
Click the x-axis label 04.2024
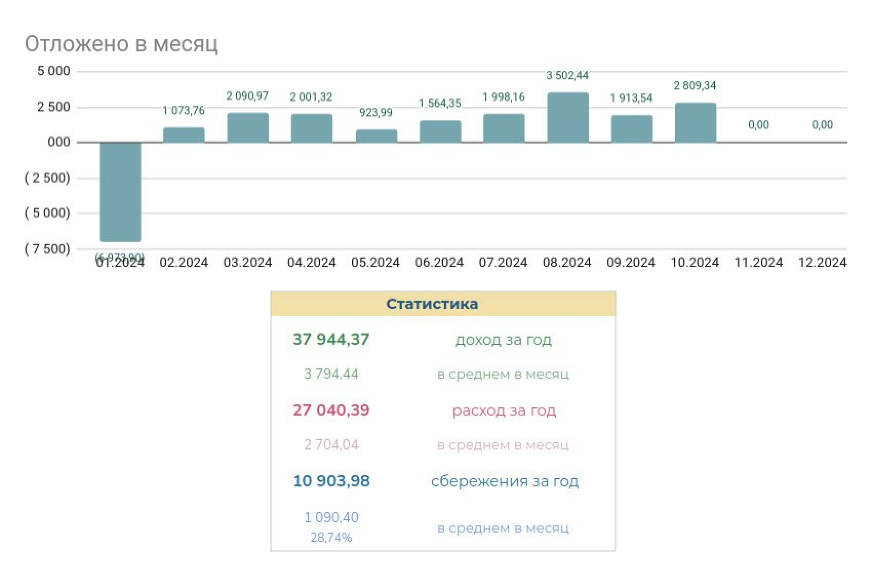coord(311,263)
